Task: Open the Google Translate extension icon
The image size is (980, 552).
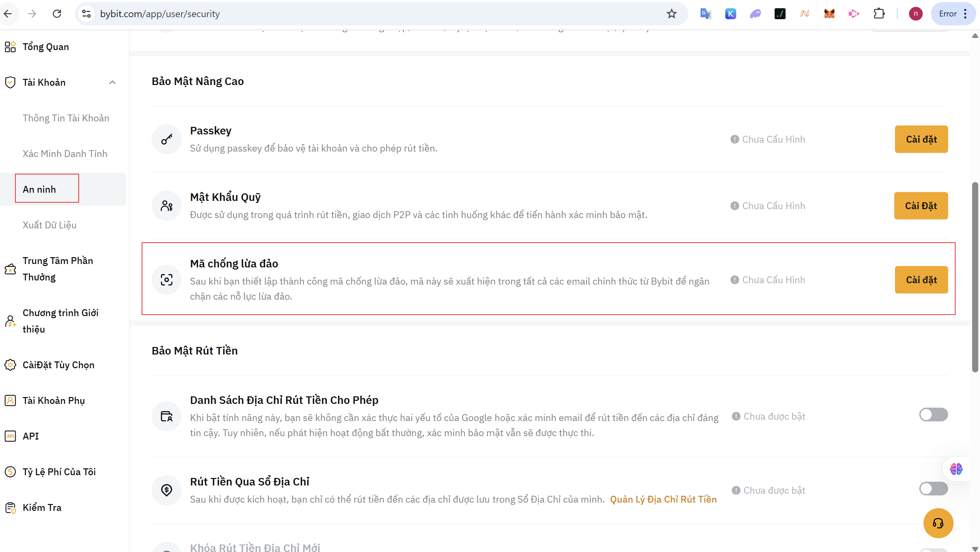Action: tap(705, 14)
